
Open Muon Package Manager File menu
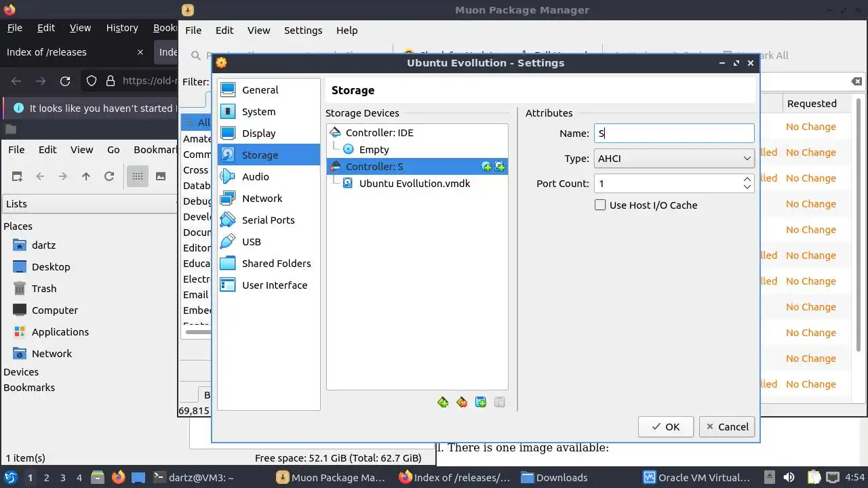coord(193,30)
